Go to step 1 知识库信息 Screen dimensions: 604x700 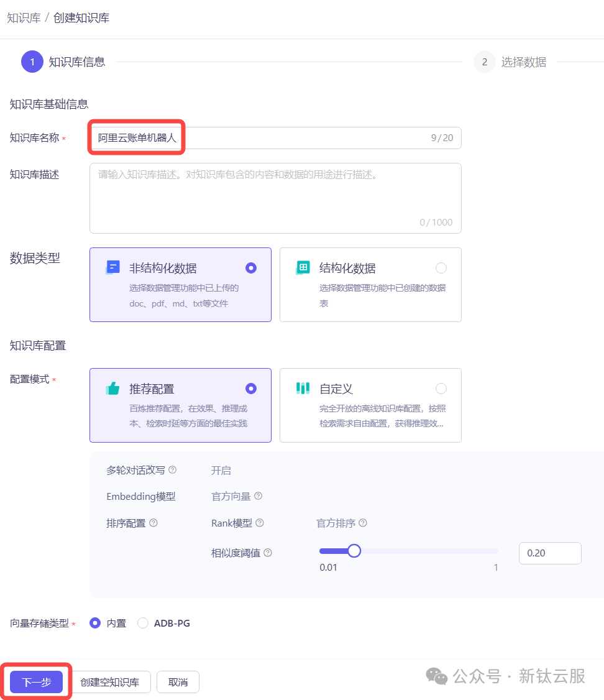coord(63,62)
